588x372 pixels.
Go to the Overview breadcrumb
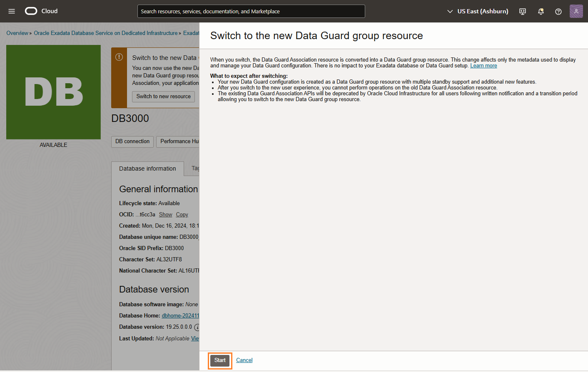coord(17,33)
